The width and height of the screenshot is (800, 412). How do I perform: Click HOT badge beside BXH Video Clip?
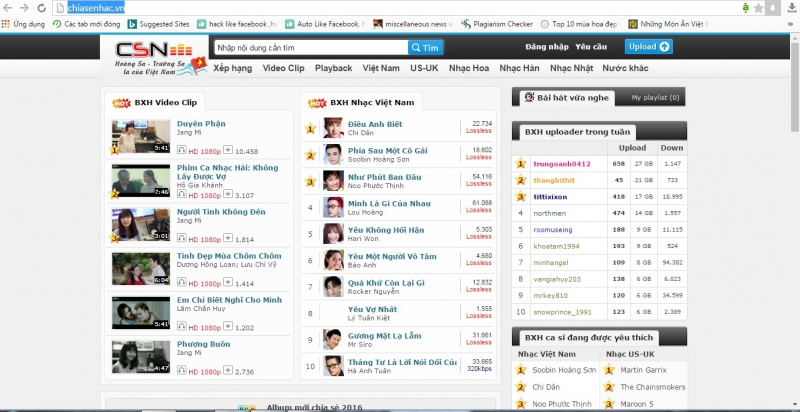click(x=121, y=103)
